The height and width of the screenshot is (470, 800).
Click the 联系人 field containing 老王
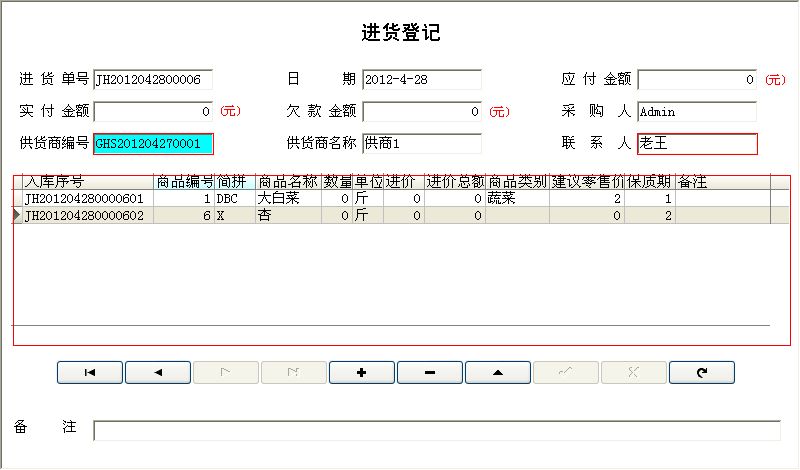pyautogui.click(x=697, y=144)
